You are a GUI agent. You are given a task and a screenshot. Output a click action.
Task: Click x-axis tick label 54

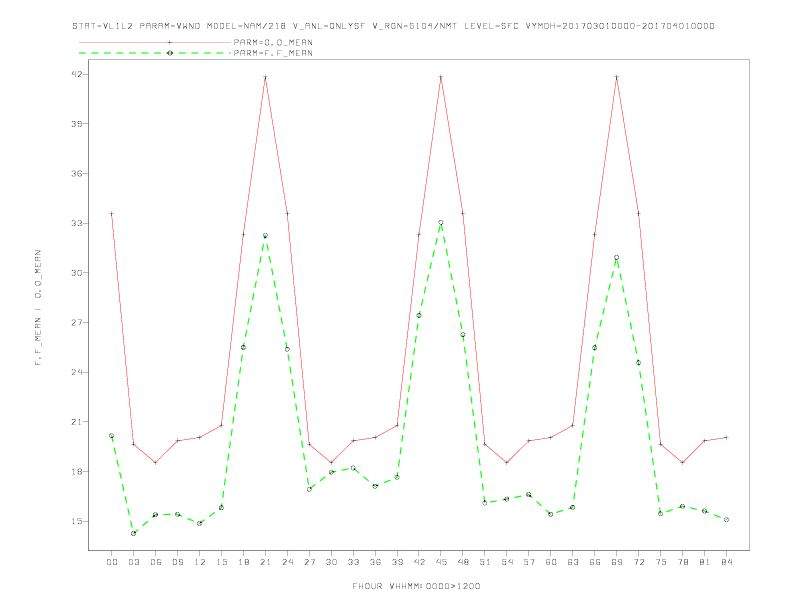pyautogui.click(x=507, y=562)
